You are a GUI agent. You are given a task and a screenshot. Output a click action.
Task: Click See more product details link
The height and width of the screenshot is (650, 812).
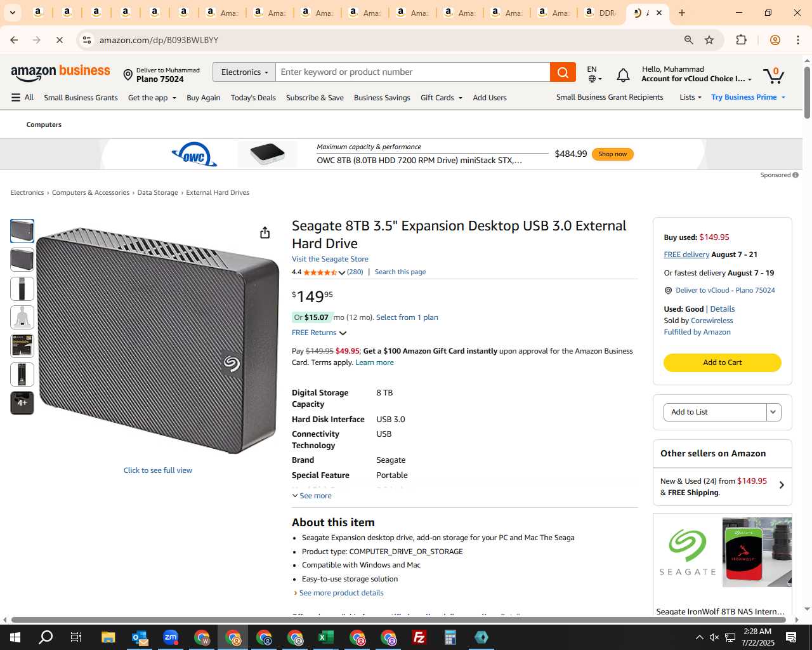341,593
